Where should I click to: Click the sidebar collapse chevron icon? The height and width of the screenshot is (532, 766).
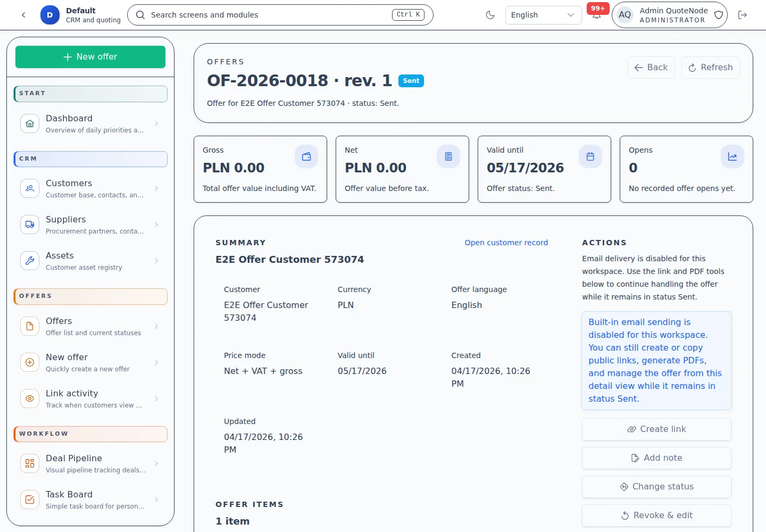click(23, 15)
